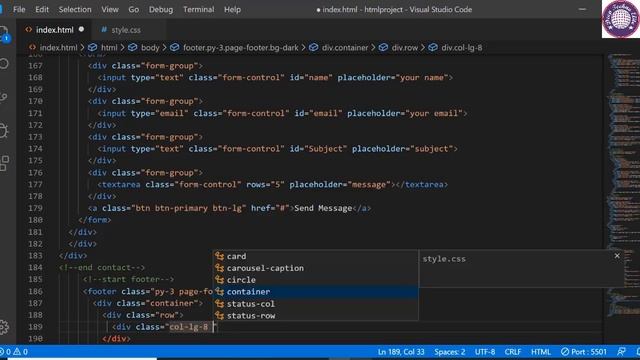Click footer.py-3.page-footer.bg-dark breadcrumb
The width and height of the screenshot is (640, 360).
(x=240, y=48)
